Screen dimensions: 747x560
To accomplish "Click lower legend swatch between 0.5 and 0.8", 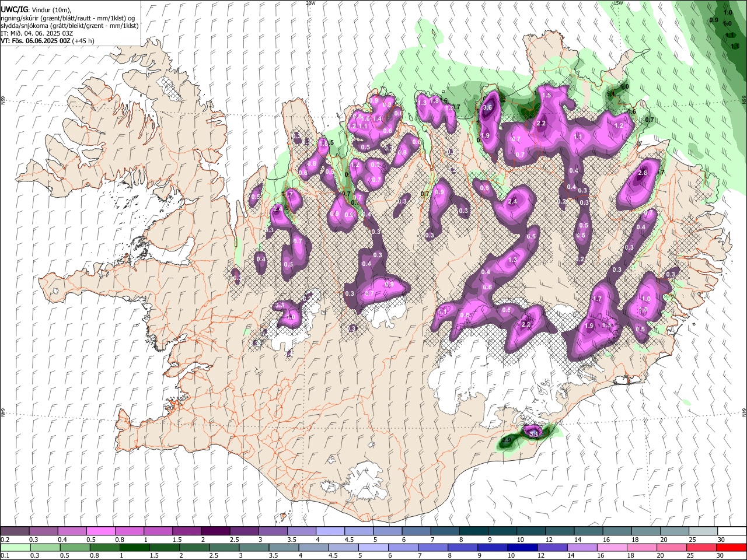I will [x=75, y=547].
